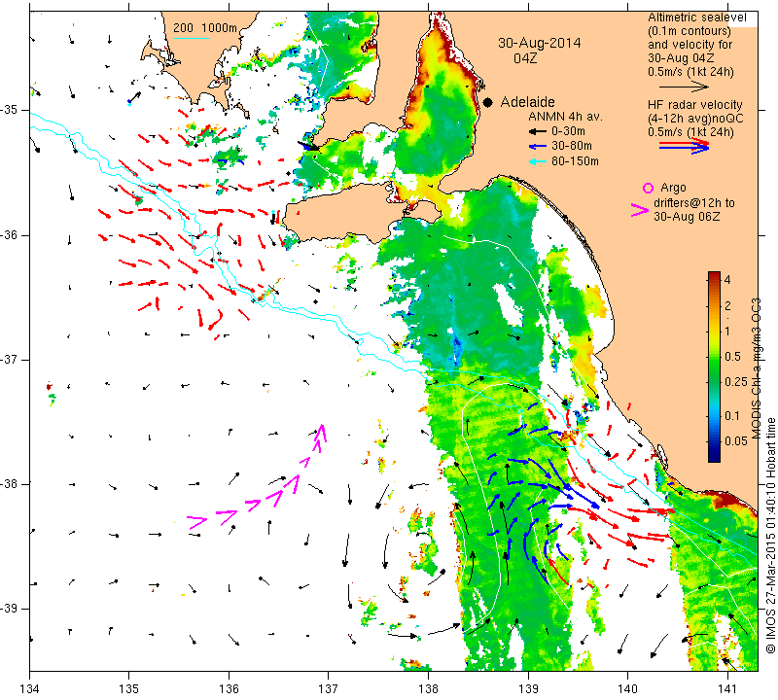Click the Adelaide label

[x=527, y=102]
